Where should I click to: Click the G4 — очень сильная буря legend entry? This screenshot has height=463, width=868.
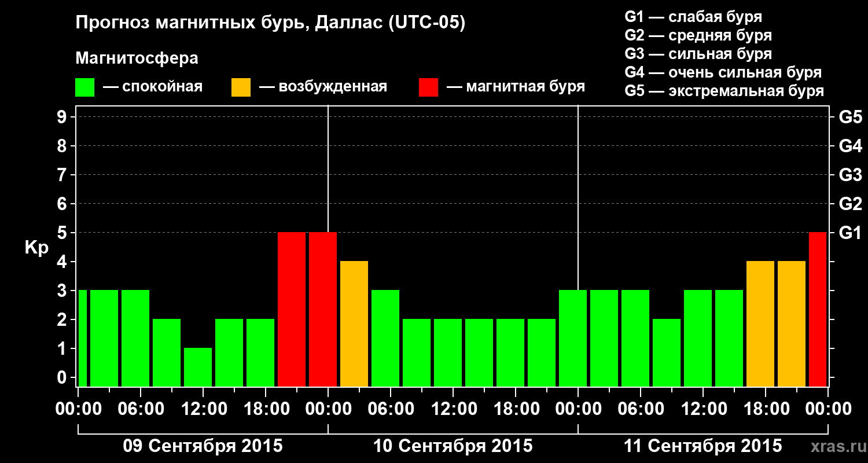coord(723,72)
